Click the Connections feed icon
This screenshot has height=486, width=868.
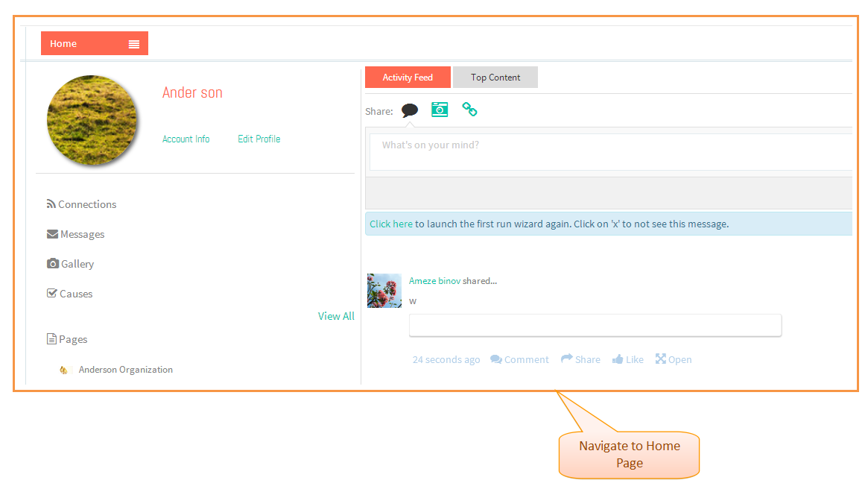(x=51, y=203)
